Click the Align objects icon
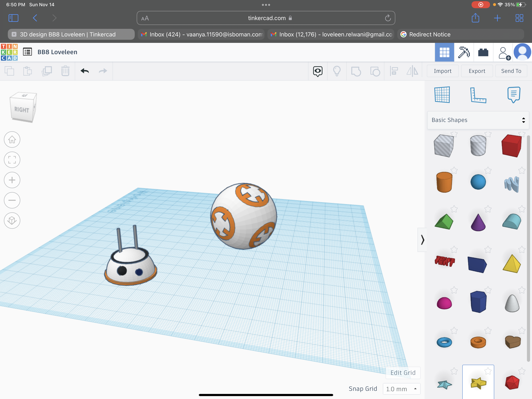The height and width of the screenshot is (399, 532). (394, 71)
